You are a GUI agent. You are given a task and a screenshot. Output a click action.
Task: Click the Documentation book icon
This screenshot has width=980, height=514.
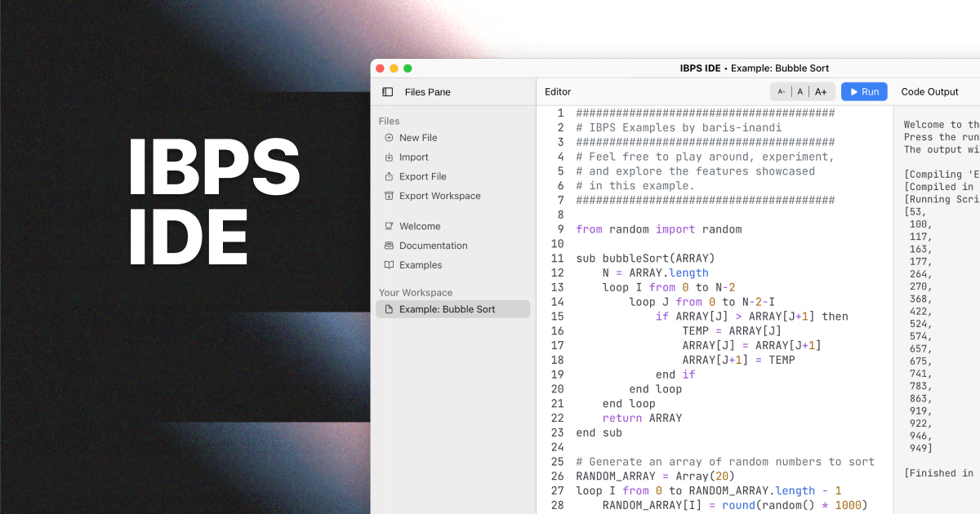tap(389, 246)
